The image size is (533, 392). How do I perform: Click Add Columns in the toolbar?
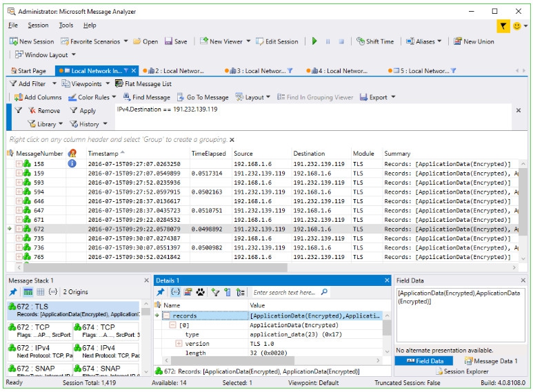coord(38,97)
